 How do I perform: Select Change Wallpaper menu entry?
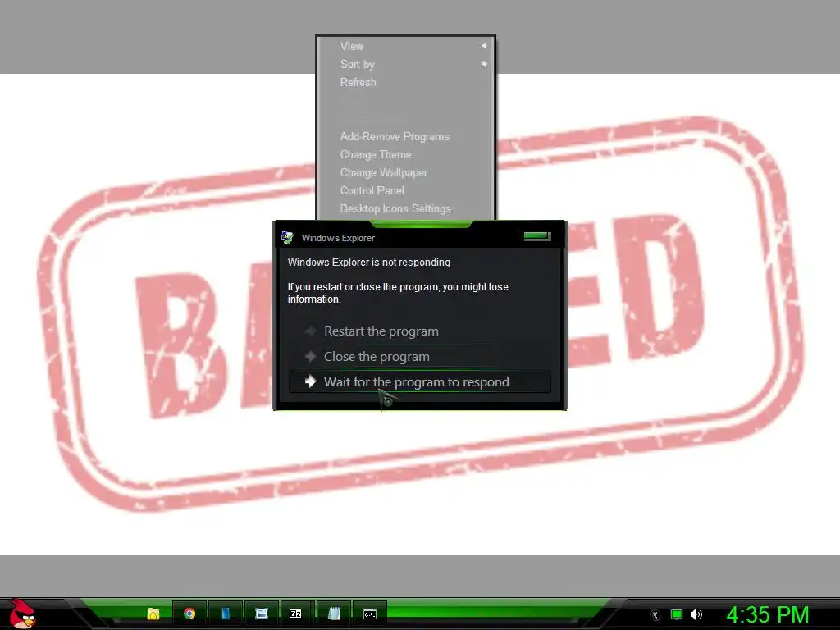click(x=405, y=172)
